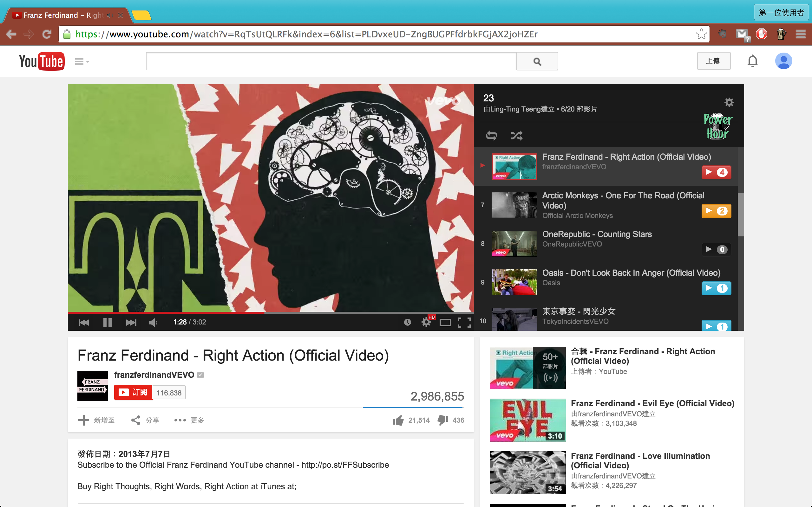Image resolution: width=812 pixels, height=507 pixels.
Task: Open the YouTube guide menu dropdown
Action: point(82,61)
